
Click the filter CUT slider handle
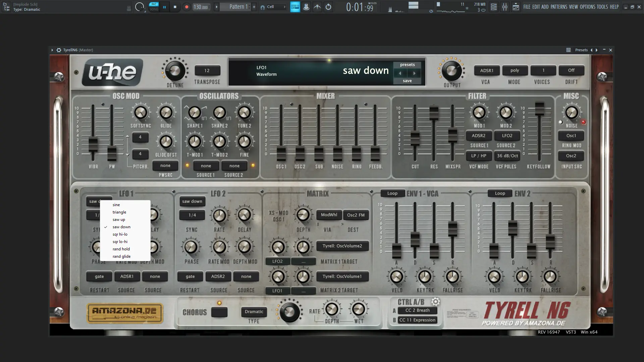point(415,138)
